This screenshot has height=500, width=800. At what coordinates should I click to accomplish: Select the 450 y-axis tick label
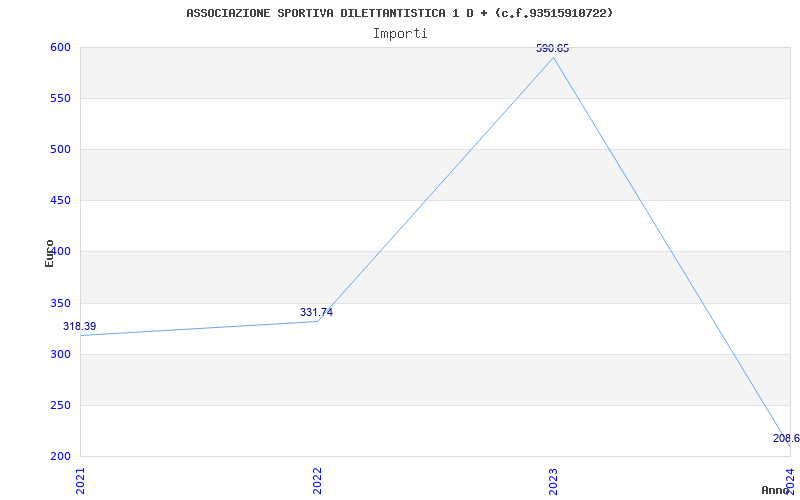tap(60, 201)
